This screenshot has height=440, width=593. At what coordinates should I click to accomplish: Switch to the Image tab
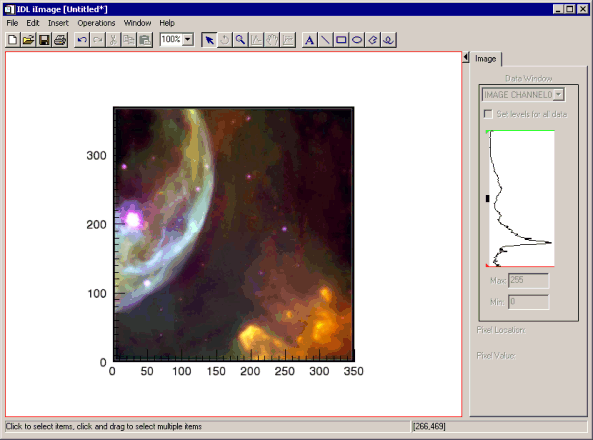[486, 59]
